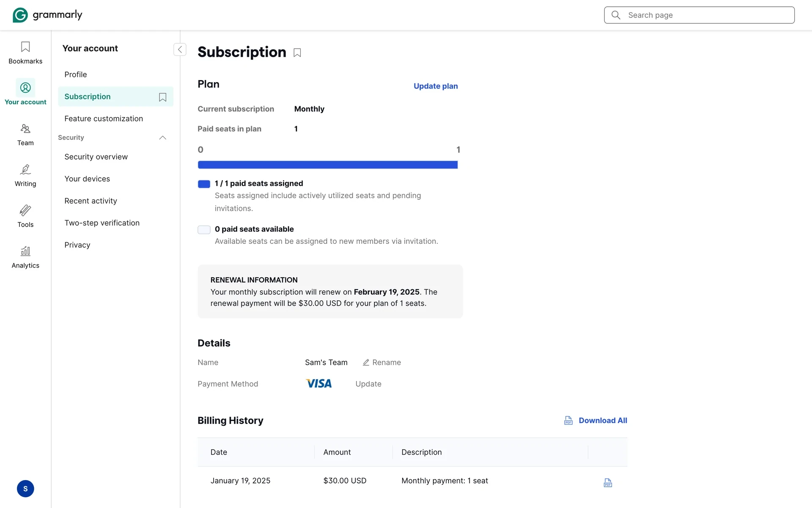Click the S user avatar
The image size is (812, 508).
25,489
